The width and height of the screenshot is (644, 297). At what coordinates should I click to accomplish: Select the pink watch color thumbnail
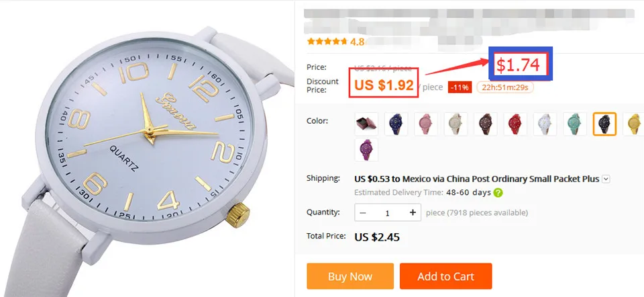pyautogui.click(x=426, y=124)
